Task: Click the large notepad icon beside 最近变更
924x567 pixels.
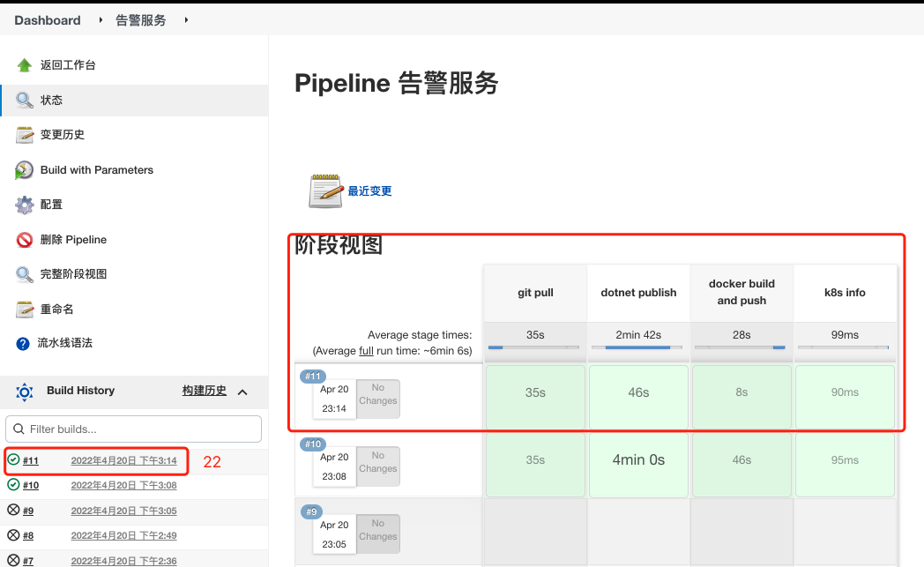Action: click(325, 191)
